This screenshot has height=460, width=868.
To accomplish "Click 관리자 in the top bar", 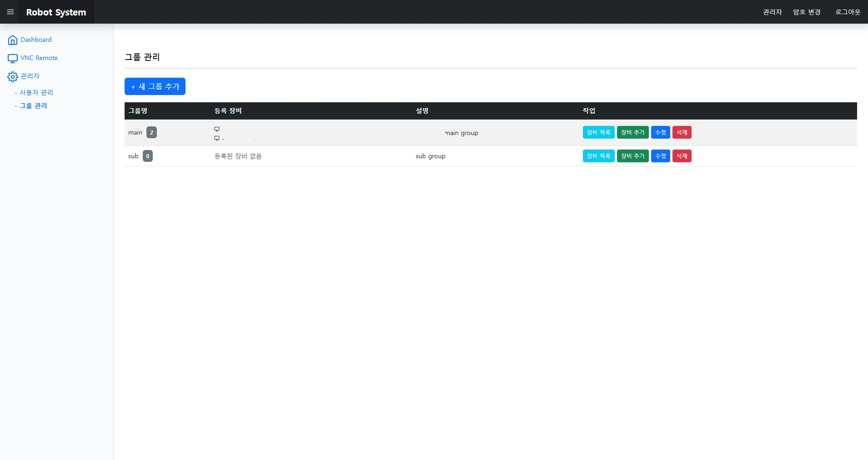I will pos(772,12).
